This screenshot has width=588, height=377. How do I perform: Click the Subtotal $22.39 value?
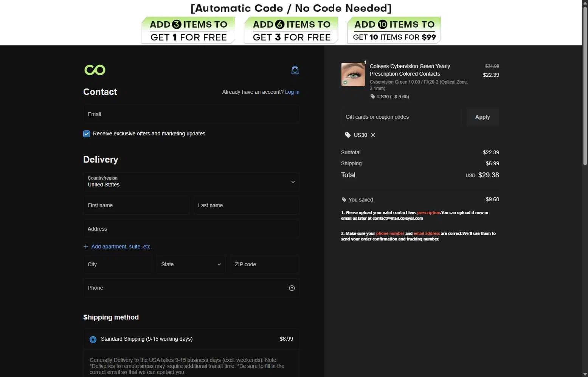pos(491,152)
